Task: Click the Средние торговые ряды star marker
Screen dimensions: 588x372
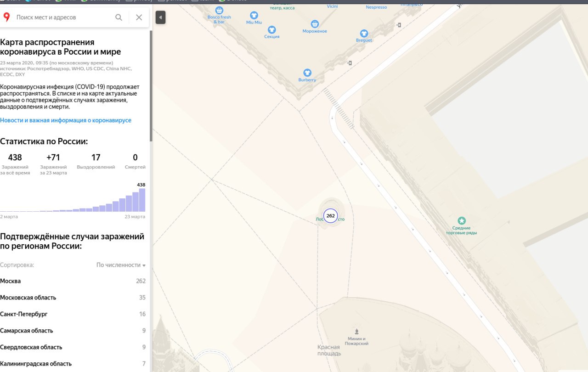Action: (x=462, y=221)
